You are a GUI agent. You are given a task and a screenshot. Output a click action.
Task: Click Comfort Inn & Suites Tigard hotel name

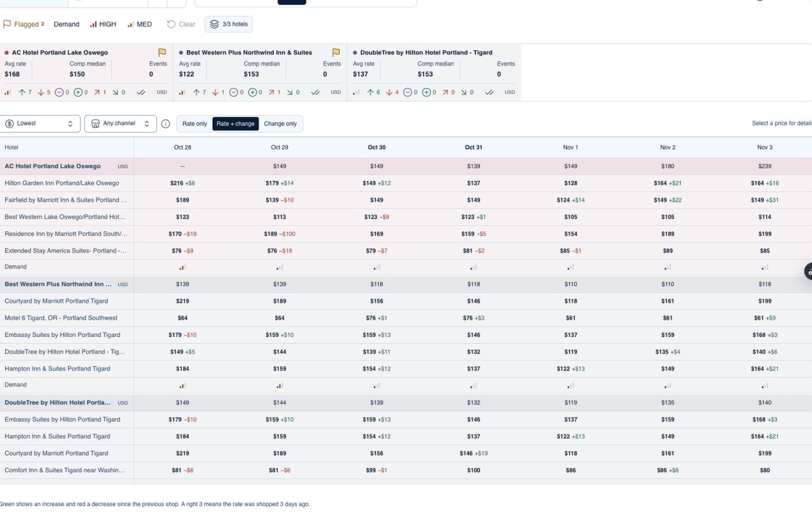(x=64, y=470)
